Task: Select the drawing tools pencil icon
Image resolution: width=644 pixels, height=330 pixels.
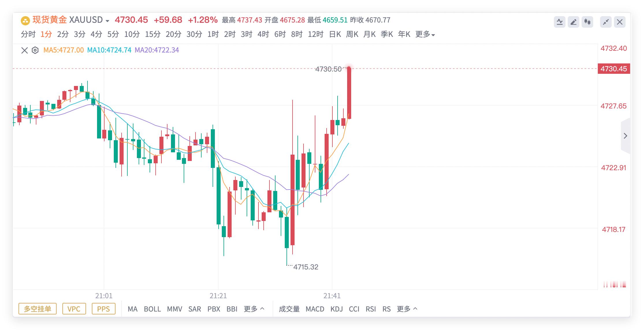Action: [x=574, y=21]
